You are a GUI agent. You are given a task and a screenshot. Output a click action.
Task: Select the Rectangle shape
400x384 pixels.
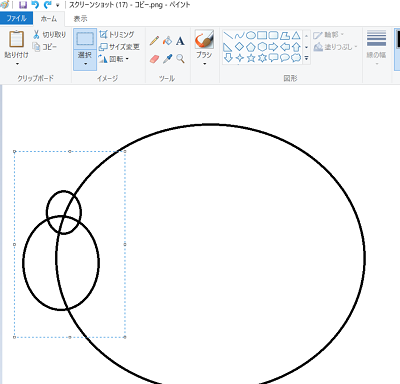262,35
